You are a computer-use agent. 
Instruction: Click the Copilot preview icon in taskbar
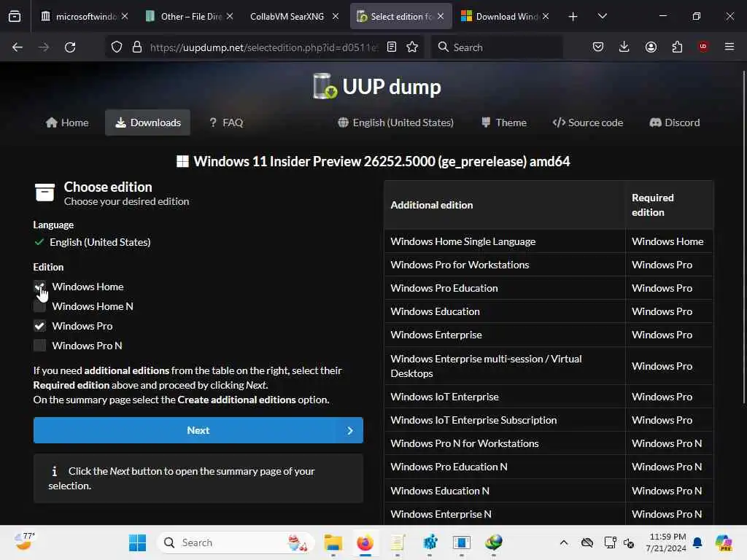coord(724,542)
